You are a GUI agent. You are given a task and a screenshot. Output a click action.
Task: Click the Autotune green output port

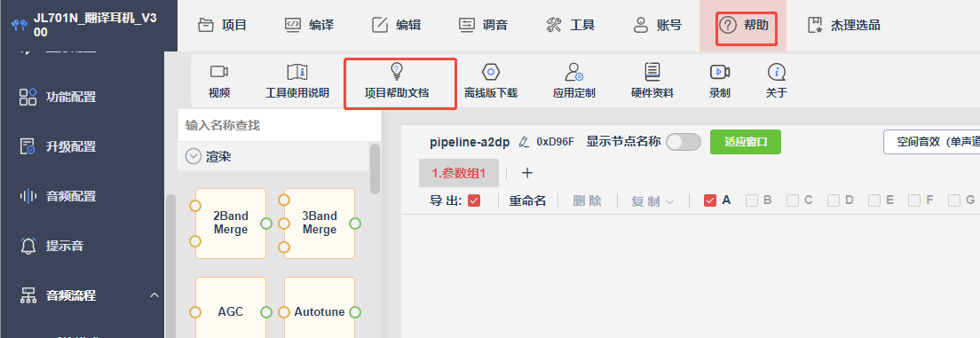pyautogui.click(x=355, y=311)
